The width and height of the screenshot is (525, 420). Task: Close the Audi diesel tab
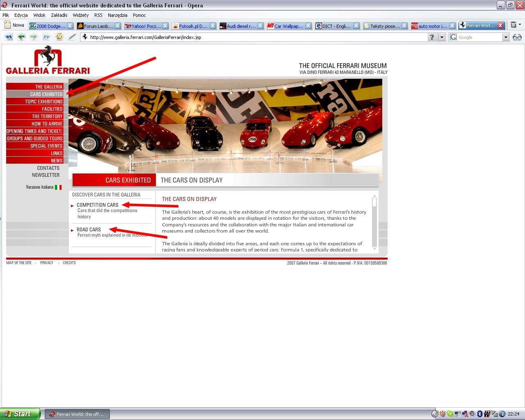pos(261,26)
